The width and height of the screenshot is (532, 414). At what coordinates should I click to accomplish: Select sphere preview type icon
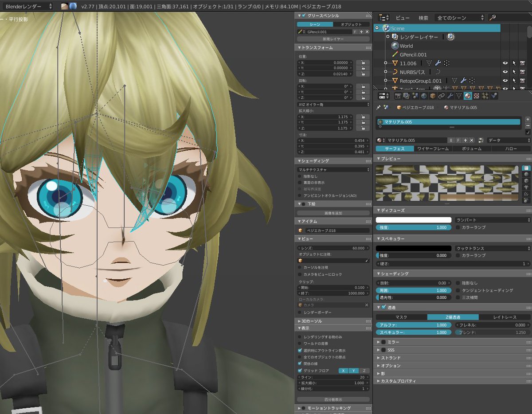tap(526, 174)
